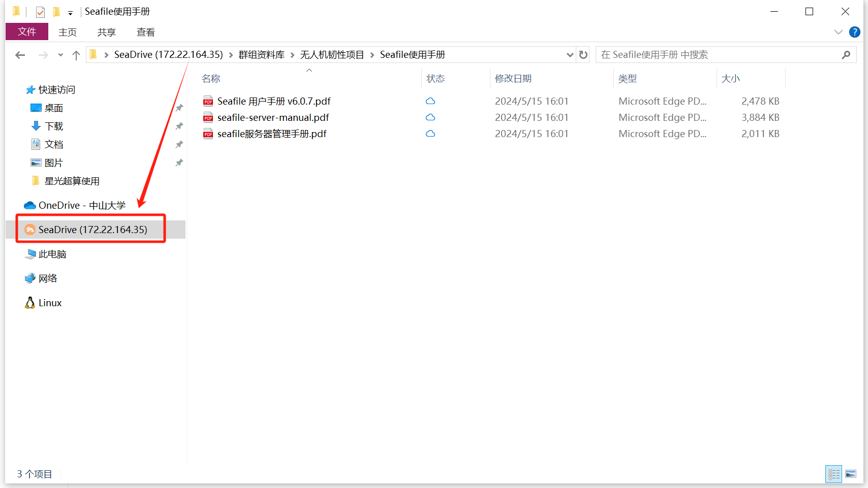868x488 pixels.
Task: Click the properties checkmark in title bar
Action: 41,12
